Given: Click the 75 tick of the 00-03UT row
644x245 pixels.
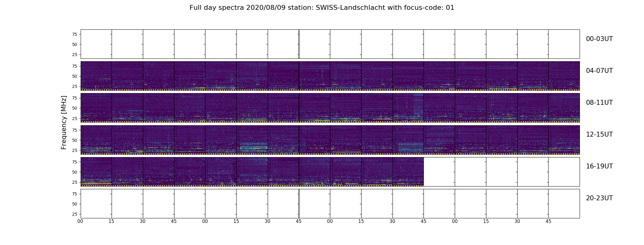Looking at the screenshot, I should coord(75,34).
